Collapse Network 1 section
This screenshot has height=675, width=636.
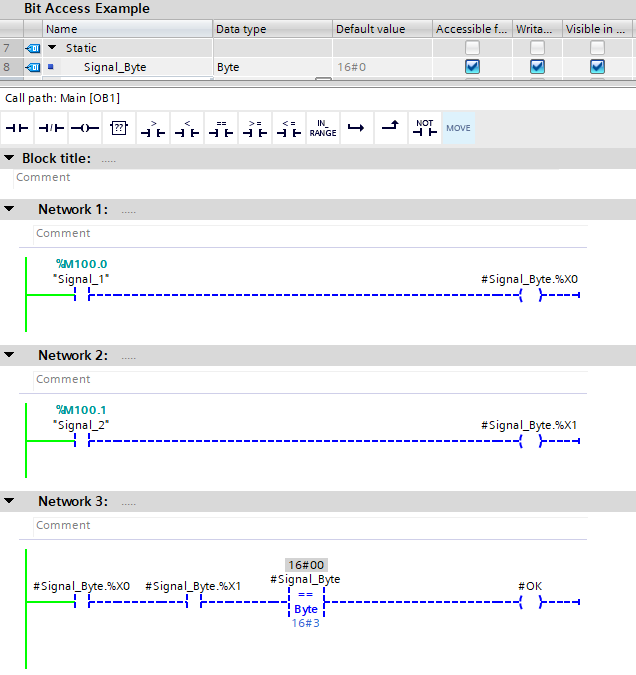(x=10, y=209)
